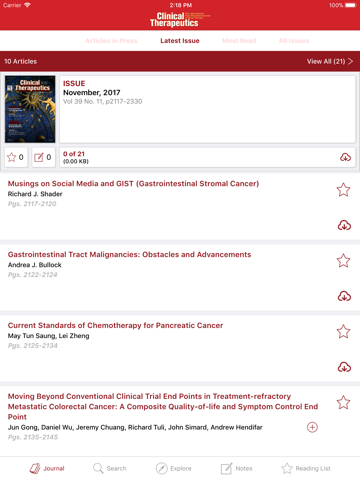Download the Gastrointestinal Tract Malignancies article
The height and width of the screenshot is (480, 360).
(x=344, y=296)
